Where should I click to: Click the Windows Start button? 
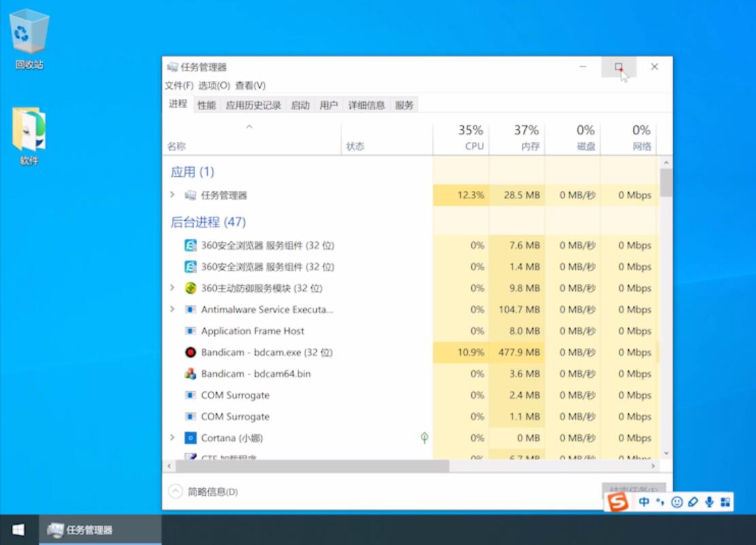pos(18,529)
